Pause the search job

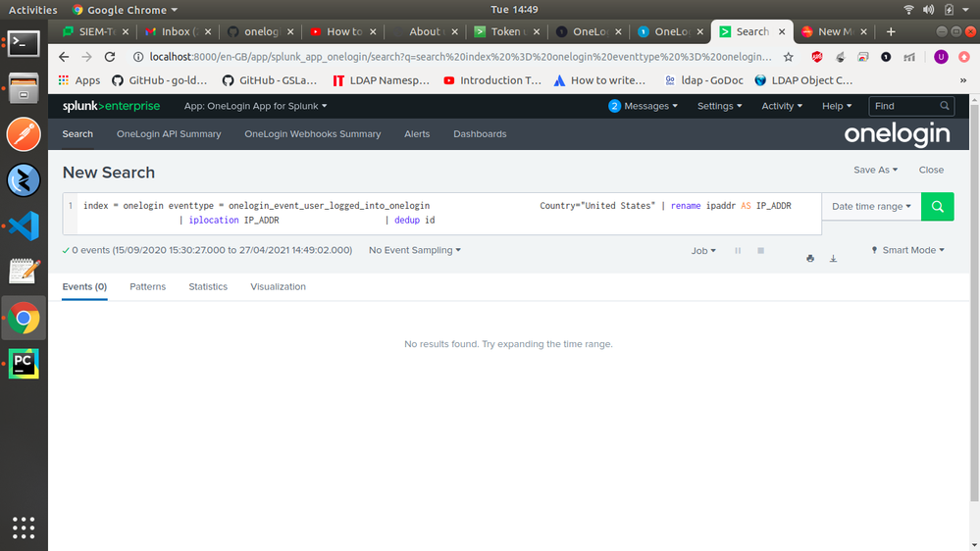tap(738, 251)
